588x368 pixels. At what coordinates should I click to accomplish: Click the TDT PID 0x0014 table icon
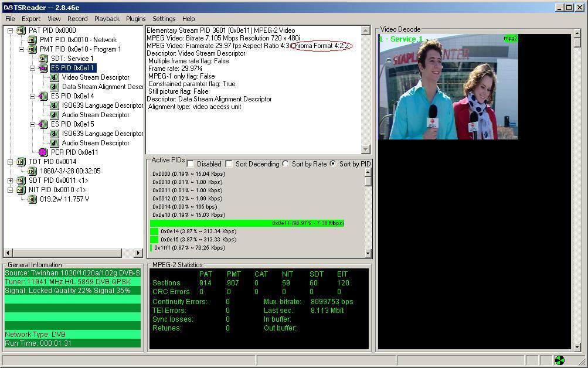coord(21,162)
